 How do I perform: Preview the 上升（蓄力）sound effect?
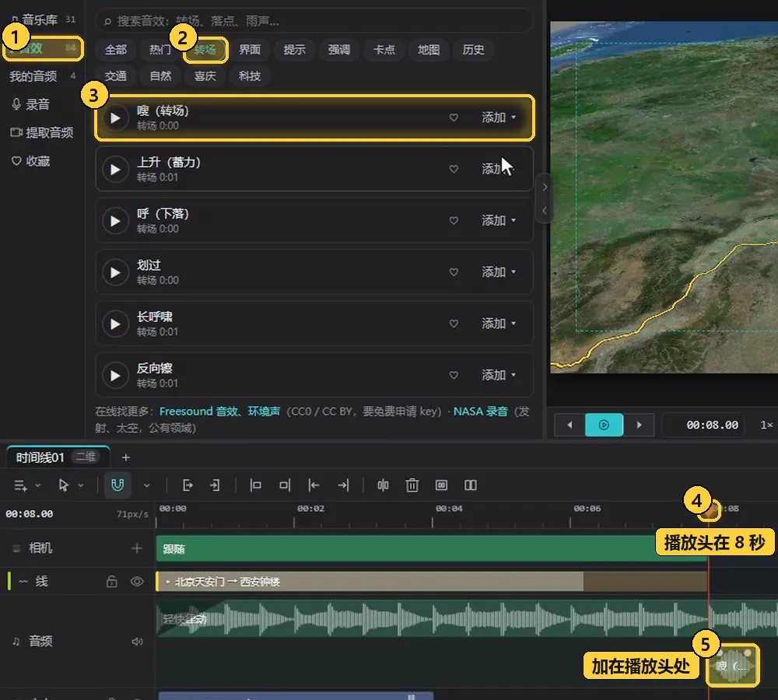click(x=115, y=170)
